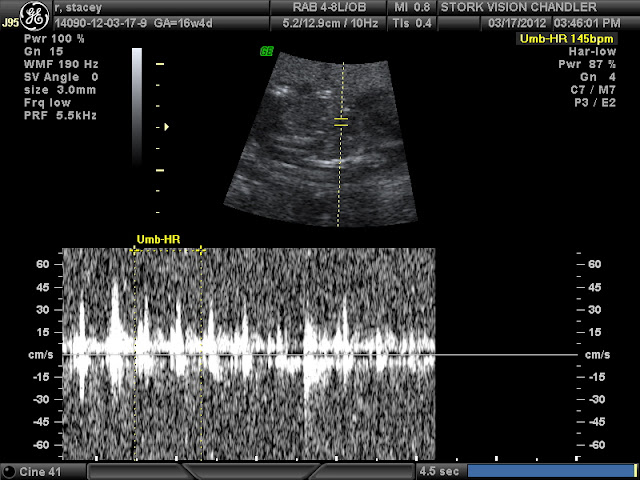Screen dimensions: 640x480
Task: Click the grayscale map bar
Action: tap(137, 107)
